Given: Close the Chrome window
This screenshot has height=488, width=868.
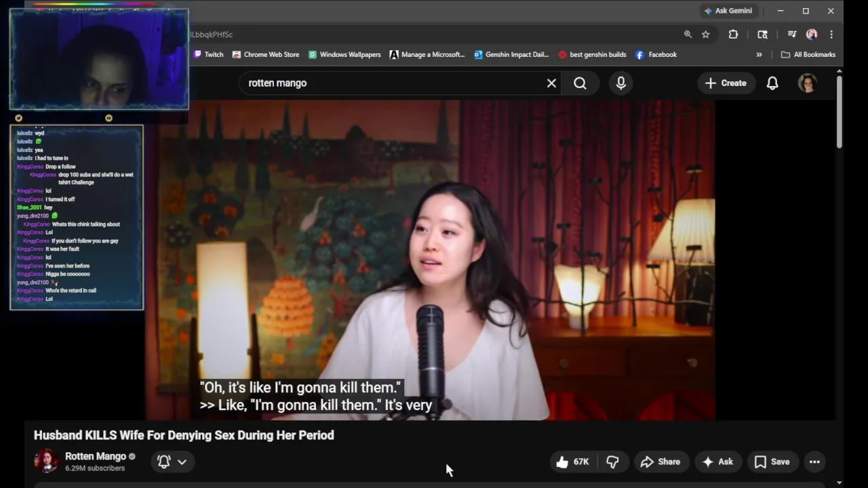Looking at the screenshot, I should pyautogui.click(x=831, y=11).
